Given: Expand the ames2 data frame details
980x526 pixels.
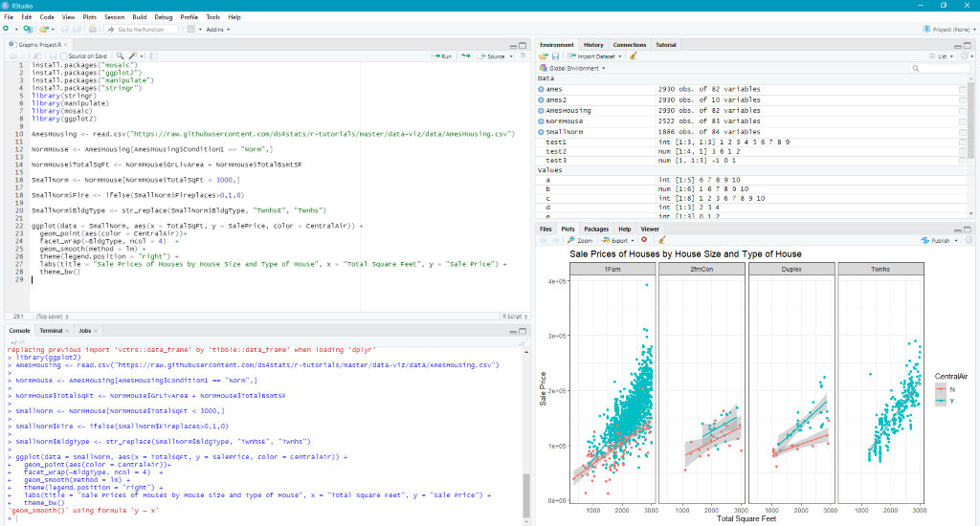Looking at the screenshot, I should coord(542,100).
